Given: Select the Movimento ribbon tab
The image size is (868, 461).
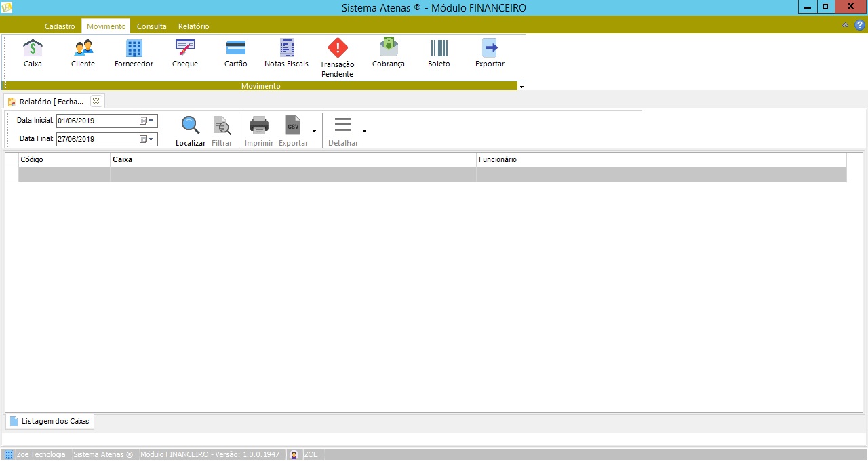Looking at the screenshot, I should (x=106, y=26).
